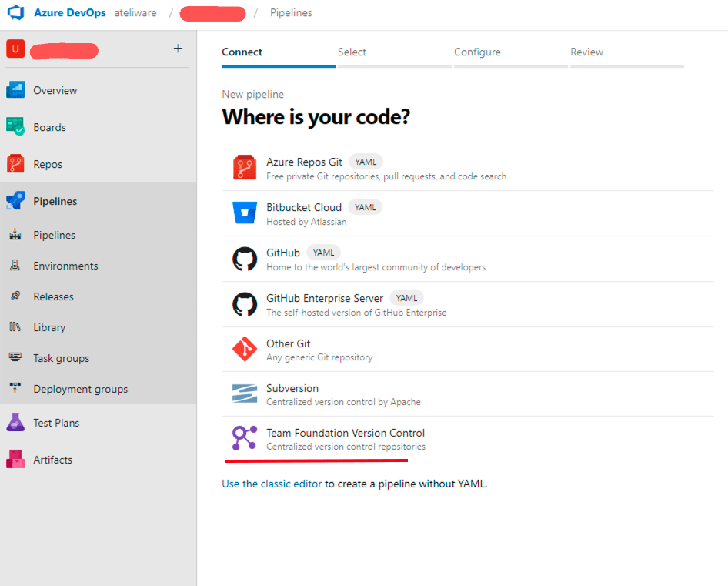Screen dimensions: 728x586
Task: Click the Bitbucket Cloud bucket icon
Action: (245, 213)
